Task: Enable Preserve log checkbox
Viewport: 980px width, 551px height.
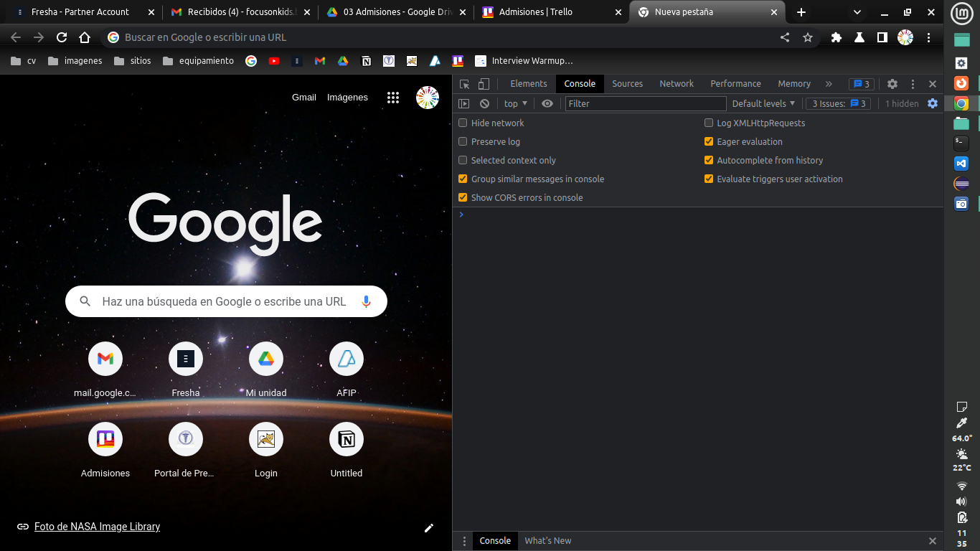Action: [463, 141]
